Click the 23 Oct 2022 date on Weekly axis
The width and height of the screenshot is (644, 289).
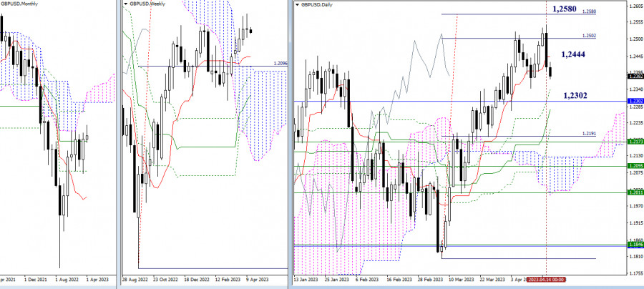[x=165, y=280]
